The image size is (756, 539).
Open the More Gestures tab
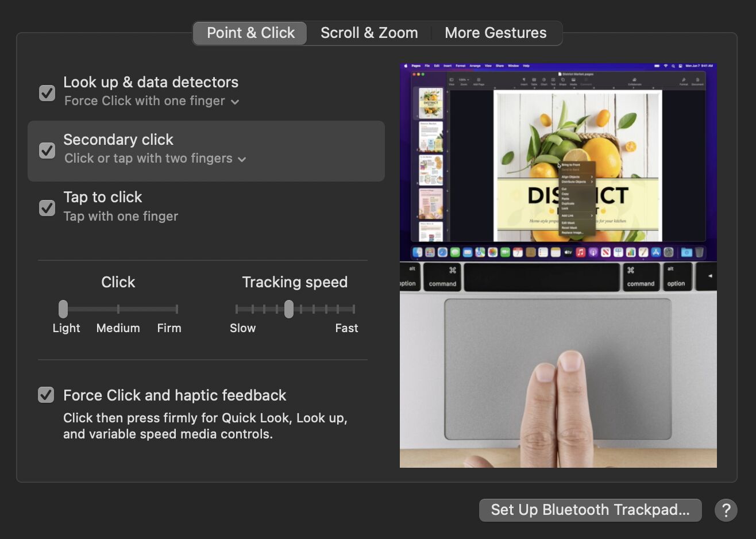pyautogui.click(x=495, y=33)
